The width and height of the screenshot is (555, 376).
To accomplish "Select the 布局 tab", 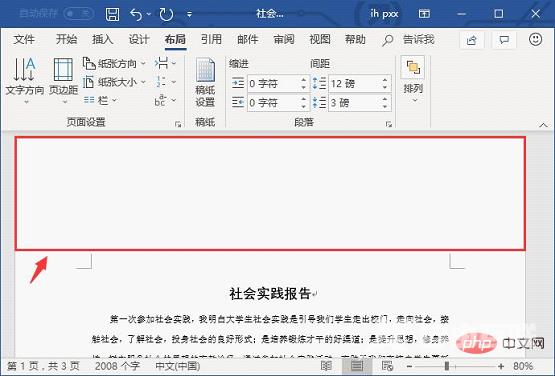I will pos(175,39).
